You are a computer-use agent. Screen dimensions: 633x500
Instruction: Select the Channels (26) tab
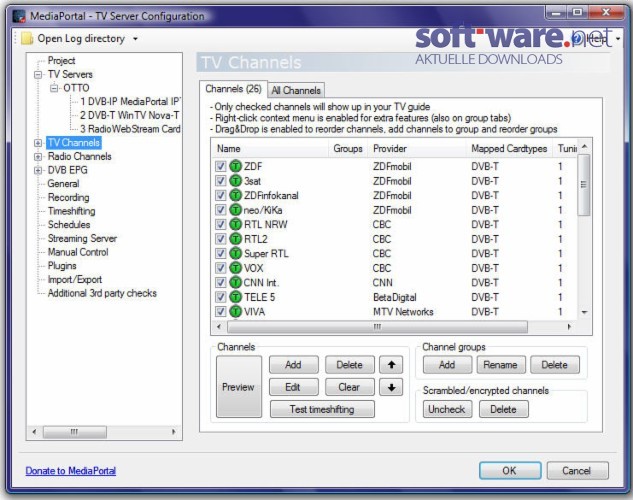coord(233,89)
